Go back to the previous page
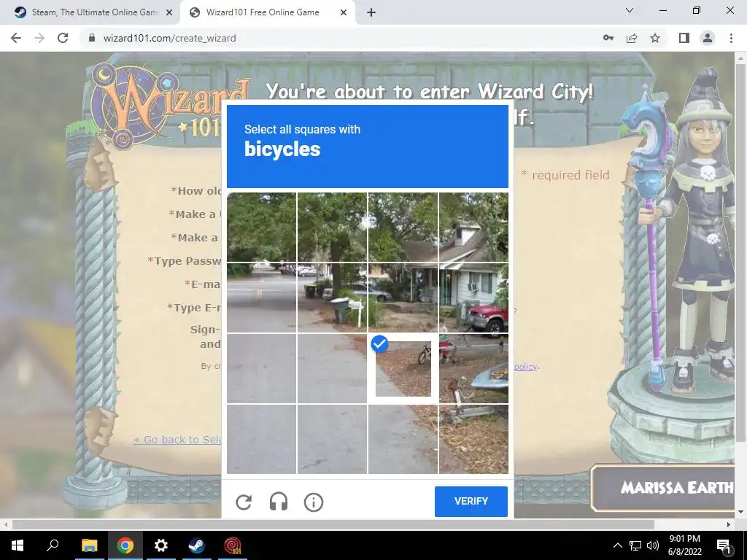 pyautogui.click(x=16, y=38)
